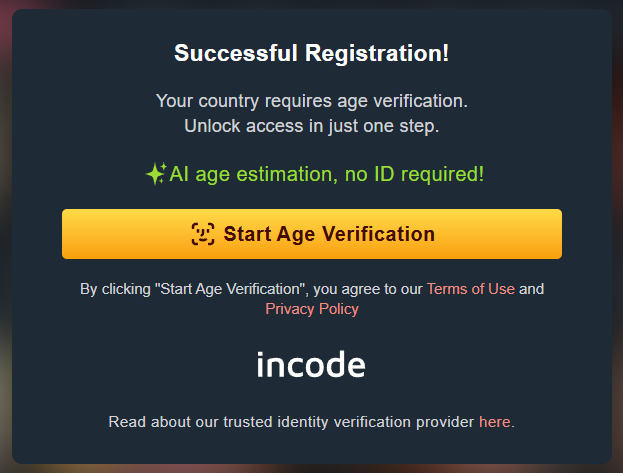
Task: Click the word "and" after Terms of Use
Action: tap(532, 289)
